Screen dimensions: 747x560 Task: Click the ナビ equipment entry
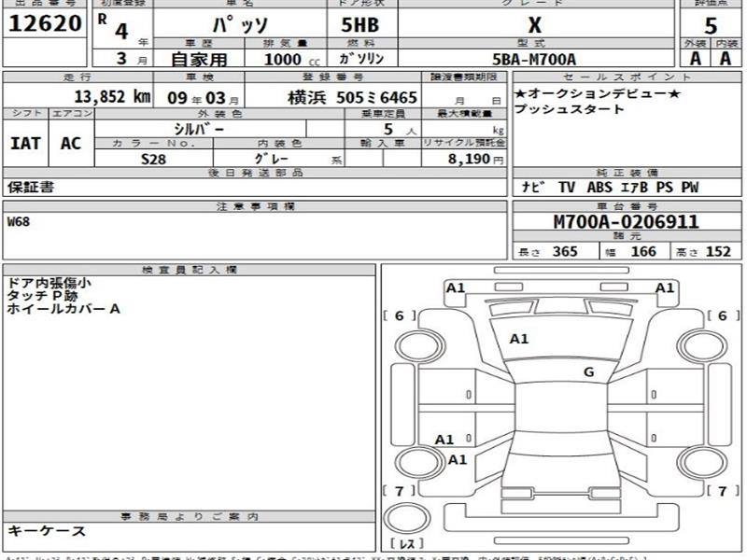pyautogui.click(x=532, y=188)
